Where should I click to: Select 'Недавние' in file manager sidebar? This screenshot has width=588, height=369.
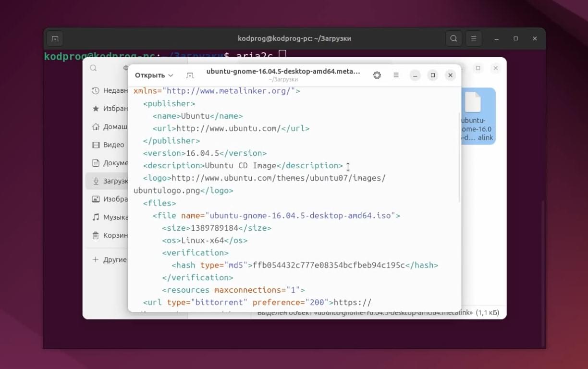tap(110, 90)
